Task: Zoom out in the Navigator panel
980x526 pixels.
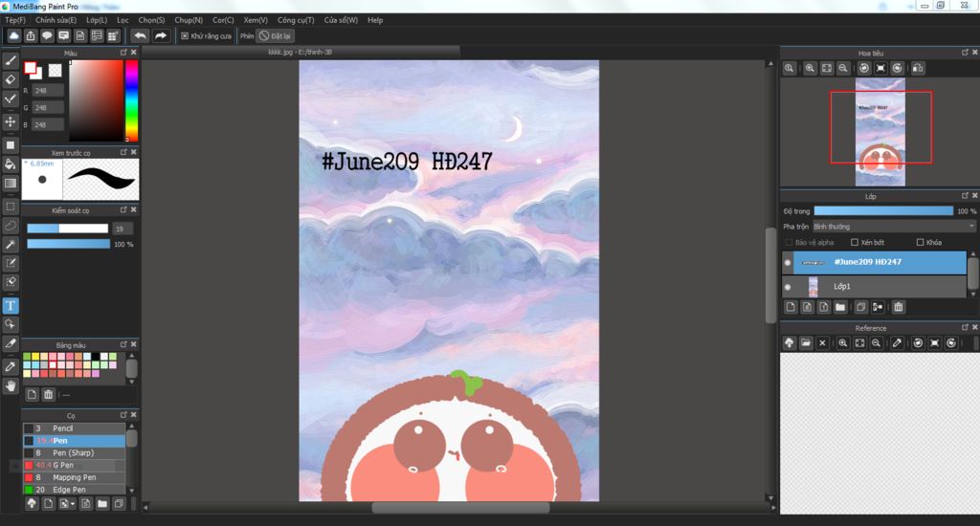Action: coord(843,68)
